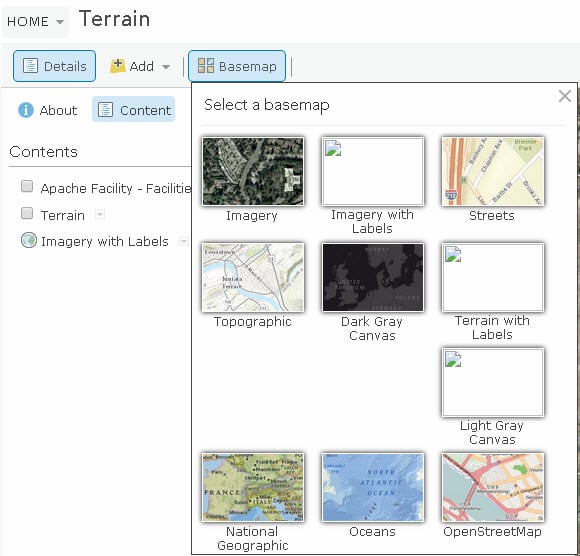Click the Oceans basemap label
The width and height of the screenshot is (580, 556).
[x=372, y=532]
